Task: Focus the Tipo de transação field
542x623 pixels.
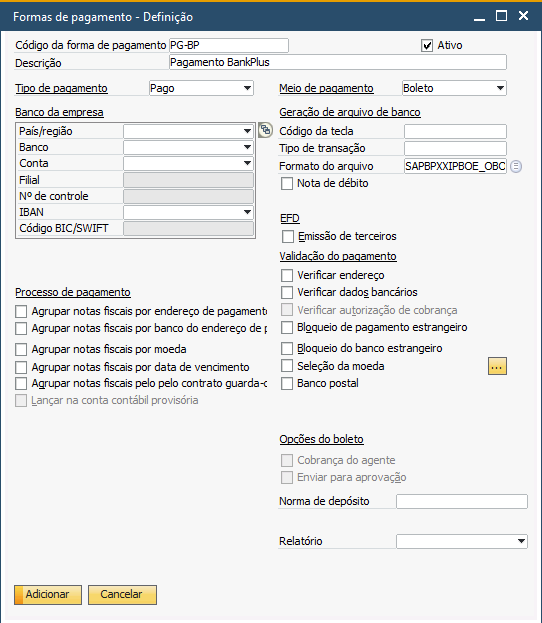Action: pos(455,148)
